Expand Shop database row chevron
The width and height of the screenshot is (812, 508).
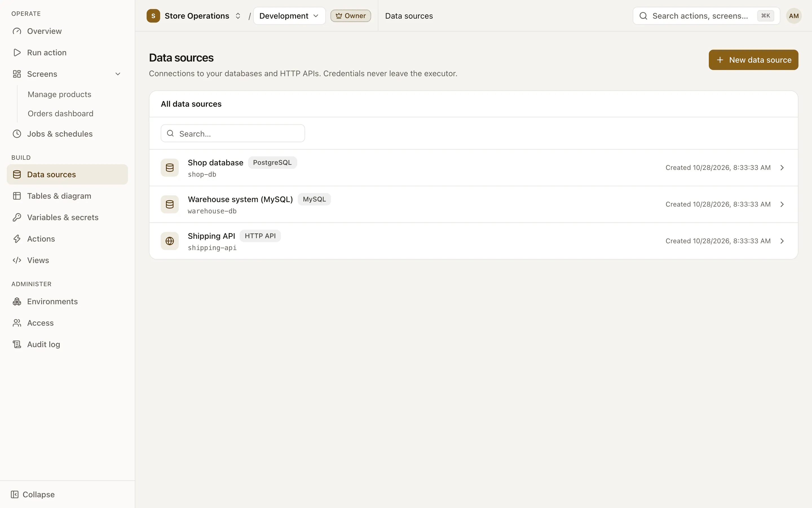(x=782, y=168)
